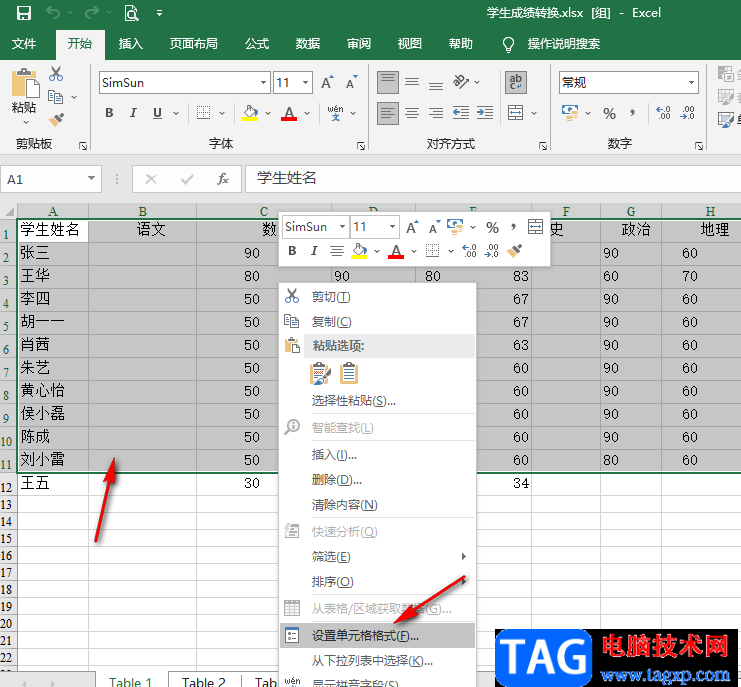
Task: Click the fill color bucket in ribbon
Action: [x=250, y=112]
